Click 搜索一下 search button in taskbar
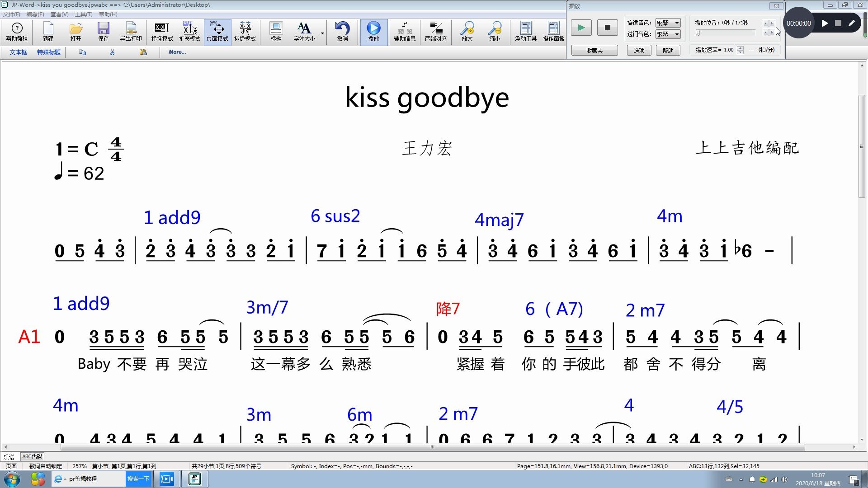Viewport: 868px width, 488px height. tap(138, 479)
